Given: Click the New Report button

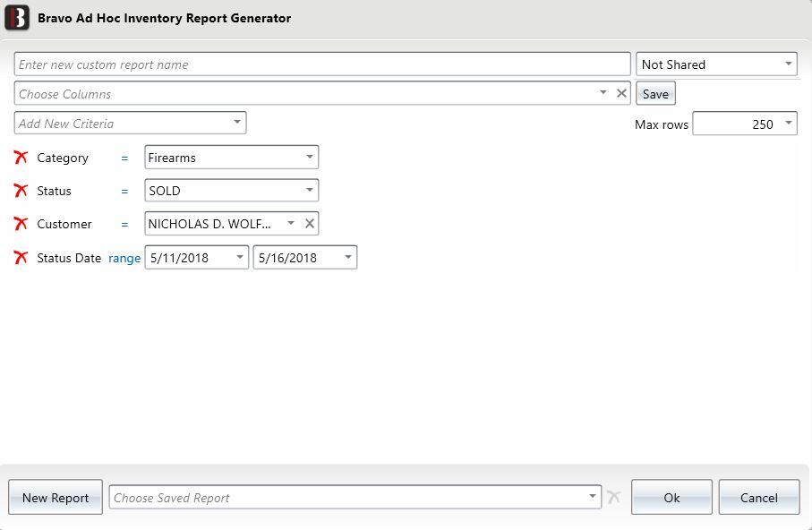Looking at the screenshot, I should (x=56, y=498).
